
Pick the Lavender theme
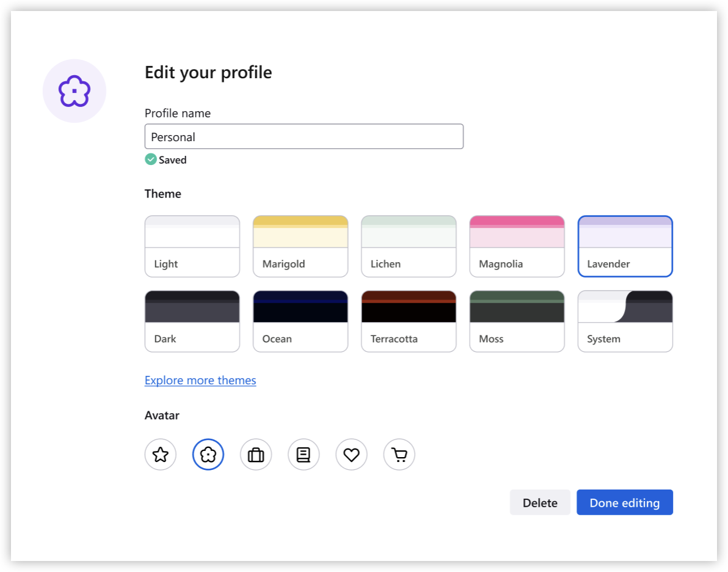click(x=625, y=246)
